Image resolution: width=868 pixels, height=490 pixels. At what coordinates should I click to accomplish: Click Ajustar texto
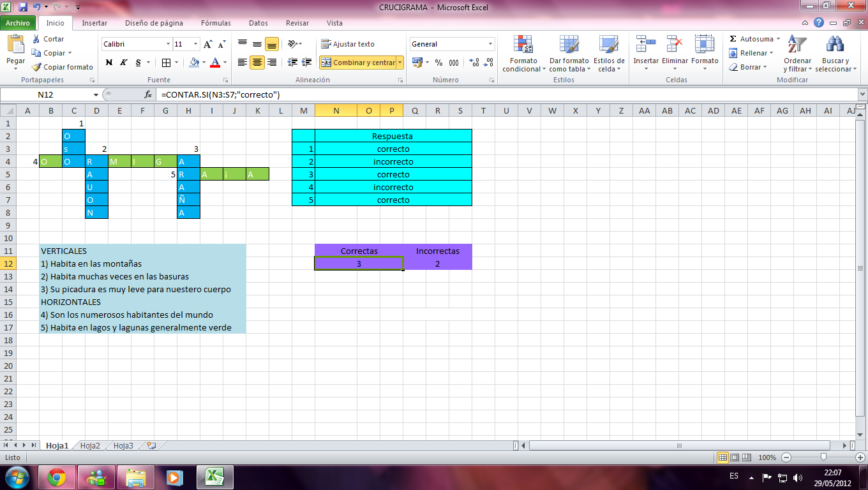(x=348, y=44)
